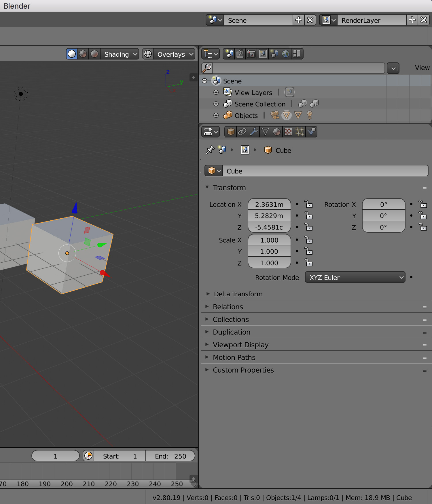This screenshot has height=504, width=432.
Task: Toggle the Location X lock icon
Action: (309, 205)
